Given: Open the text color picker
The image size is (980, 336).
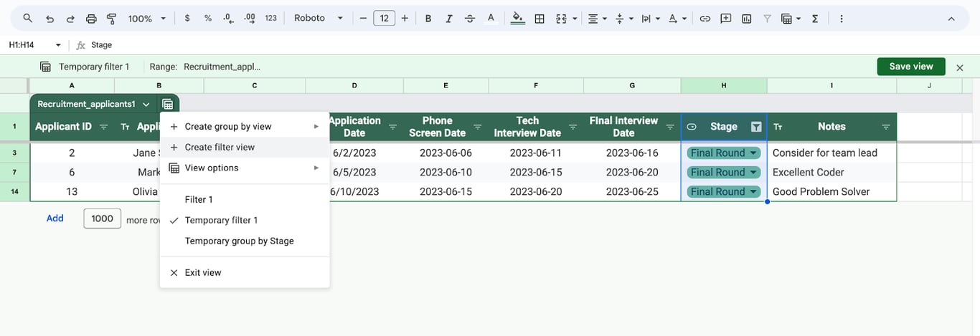Looking at the screenshot, I should point(491,19).
